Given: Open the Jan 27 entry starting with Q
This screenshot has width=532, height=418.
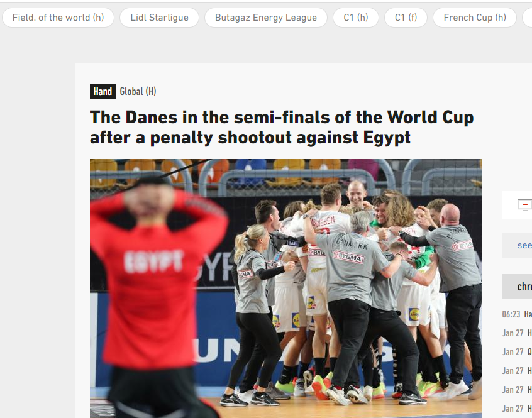Looking at the screenshot, I should (x=517, y=352).
